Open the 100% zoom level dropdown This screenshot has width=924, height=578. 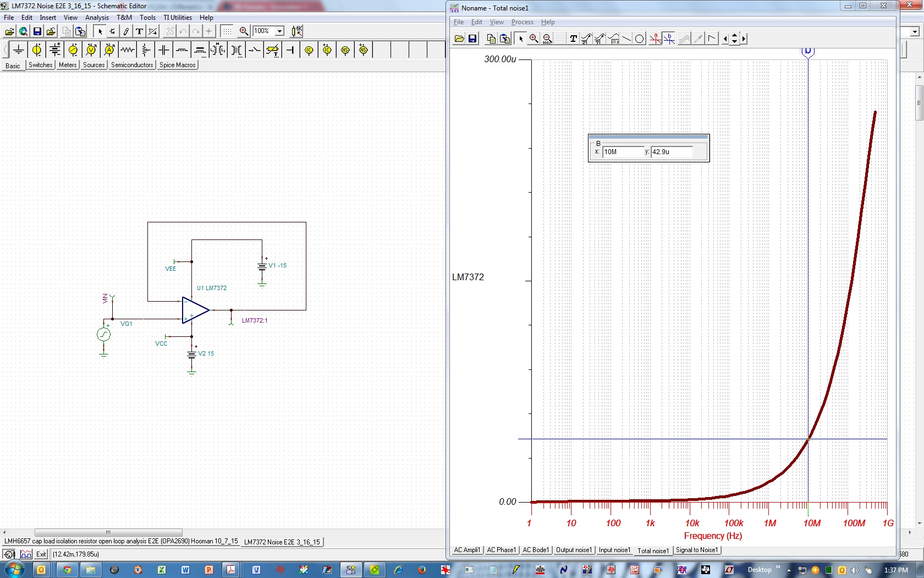(x=279, y=31)
